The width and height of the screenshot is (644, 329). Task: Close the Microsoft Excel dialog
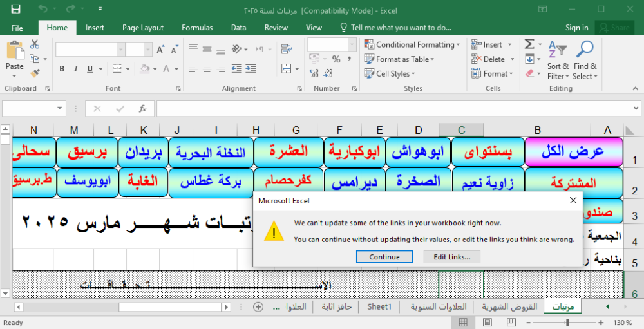pyautogui.click(x=573, y=200)
